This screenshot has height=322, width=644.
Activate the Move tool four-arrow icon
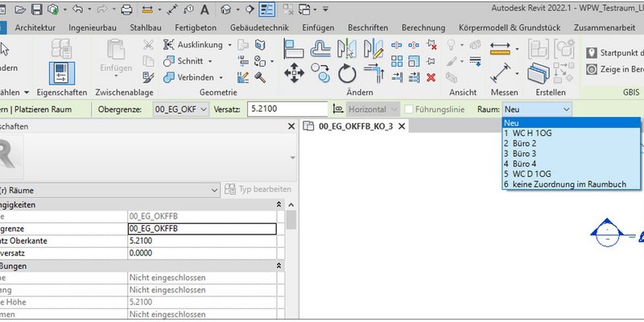tap(294, 73)
